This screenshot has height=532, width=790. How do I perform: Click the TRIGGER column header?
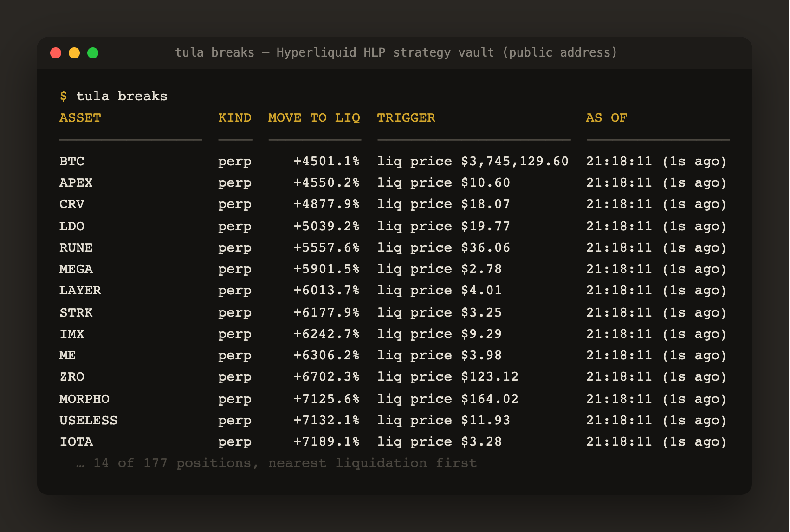(406, 118)
